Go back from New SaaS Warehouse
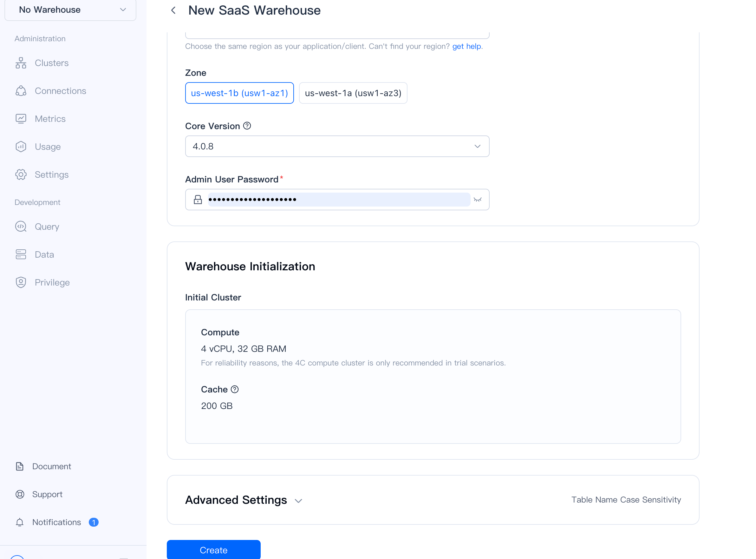 [173, 10]
